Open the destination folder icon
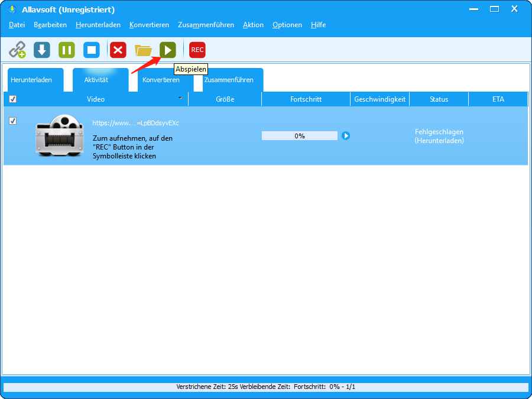Viewport: 532px width, 399px height. click(x=143, y=50)
